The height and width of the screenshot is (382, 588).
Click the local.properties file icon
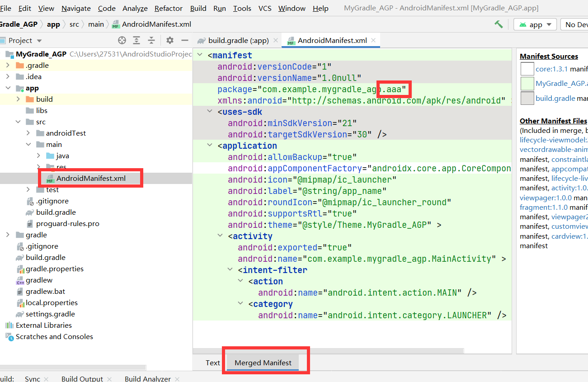click(19, 302)
